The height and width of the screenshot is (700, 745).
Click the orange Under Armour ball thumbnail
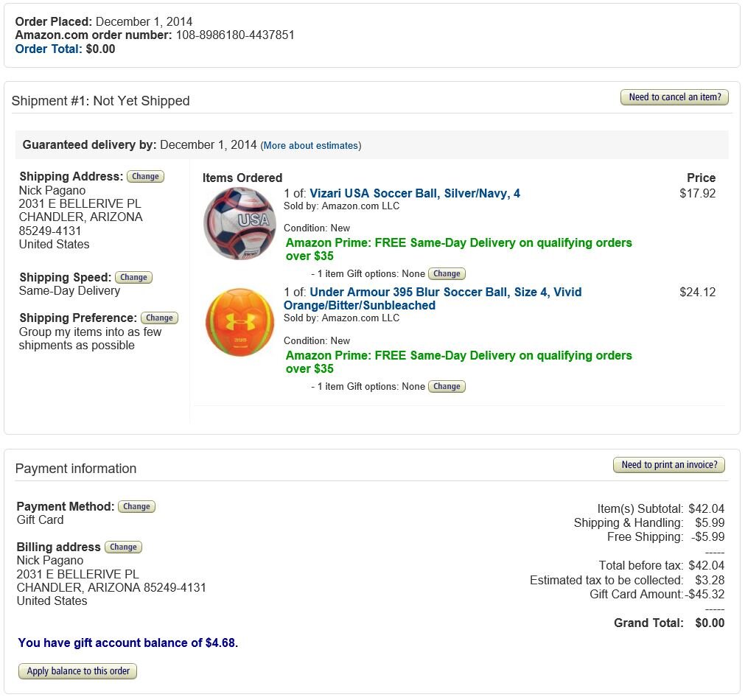tap(239, 322)
